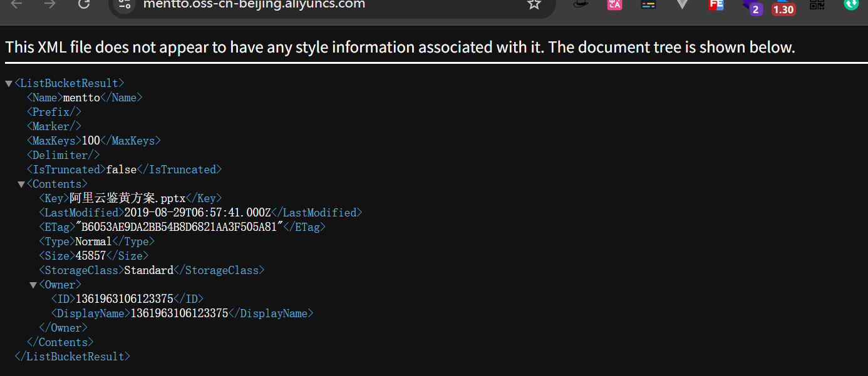
Task: Open the site information icon in address bar
Action: 125,4
